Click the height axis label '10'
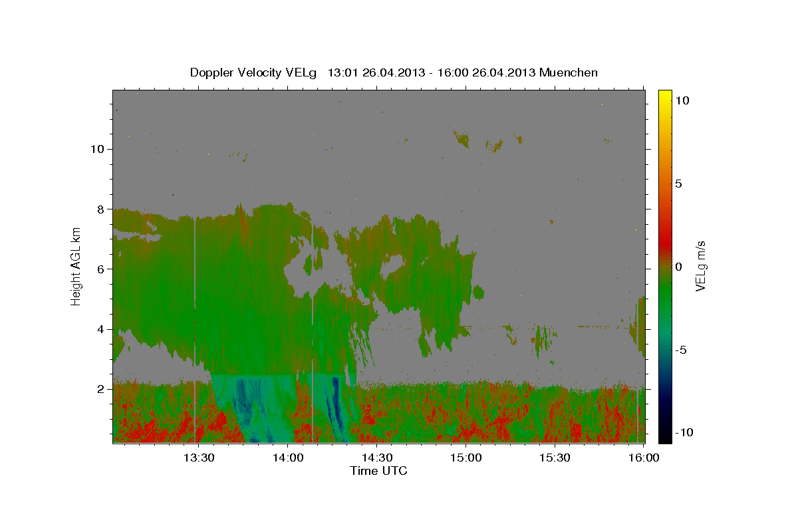798x532 pixels. click(x=97, y=149)
